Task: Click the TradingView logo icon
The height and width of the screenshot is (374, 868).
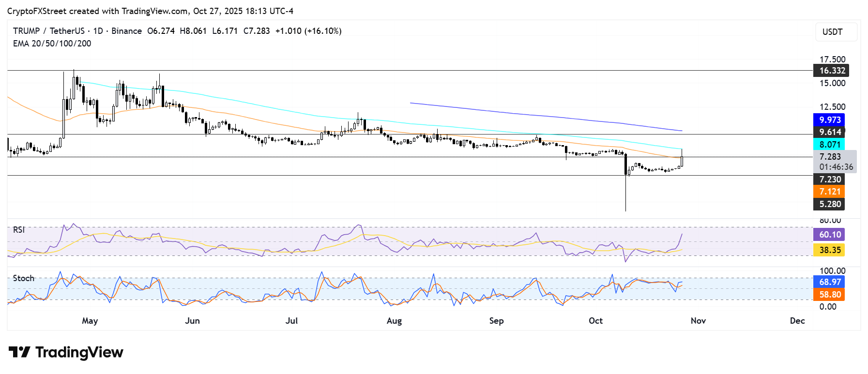Action: (19, 352)
